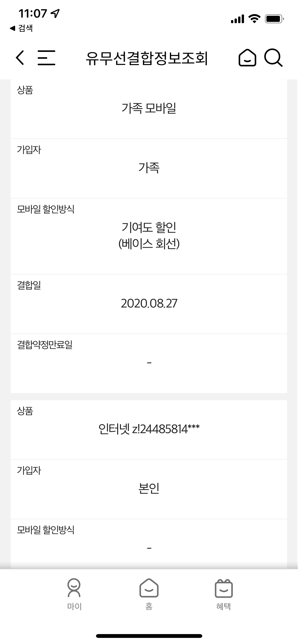Tap the home indicator bar
The height and width of the screenshot is (644, 298).
[x=149, y=636]
